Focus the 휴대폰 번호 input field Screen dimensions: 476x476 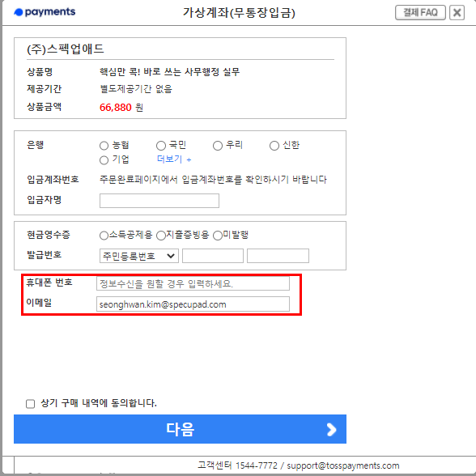pos(193,283)
